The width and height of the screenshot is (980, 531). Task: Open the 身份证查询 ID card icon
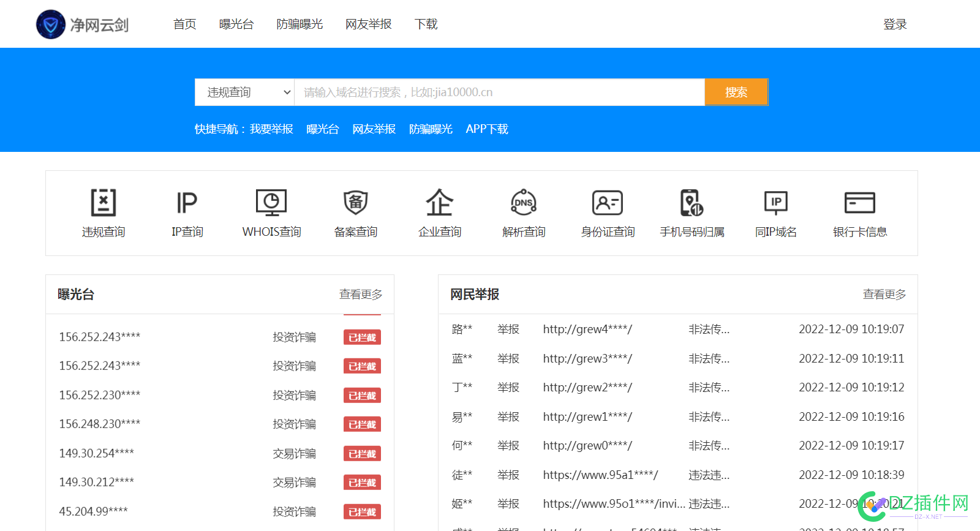[608, 203]
